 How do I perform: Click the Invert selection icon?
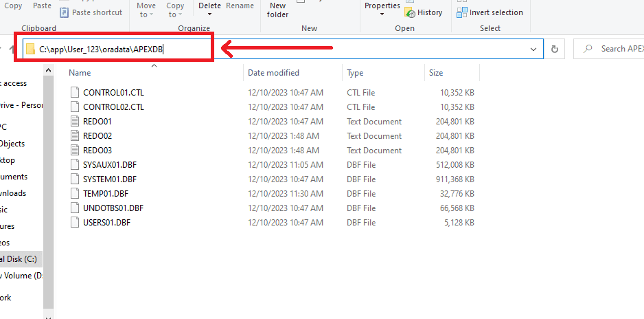(462, 12)
